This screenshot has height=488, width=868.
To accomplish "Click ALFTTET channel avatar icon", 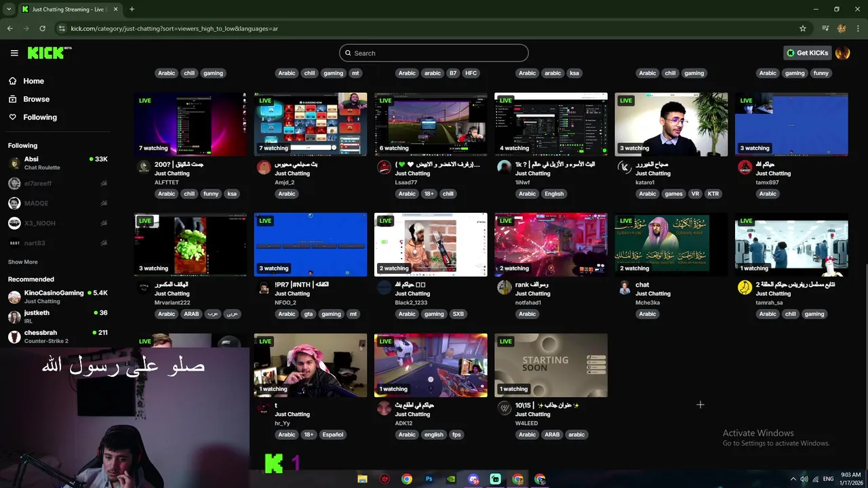I will click(144, 167).
